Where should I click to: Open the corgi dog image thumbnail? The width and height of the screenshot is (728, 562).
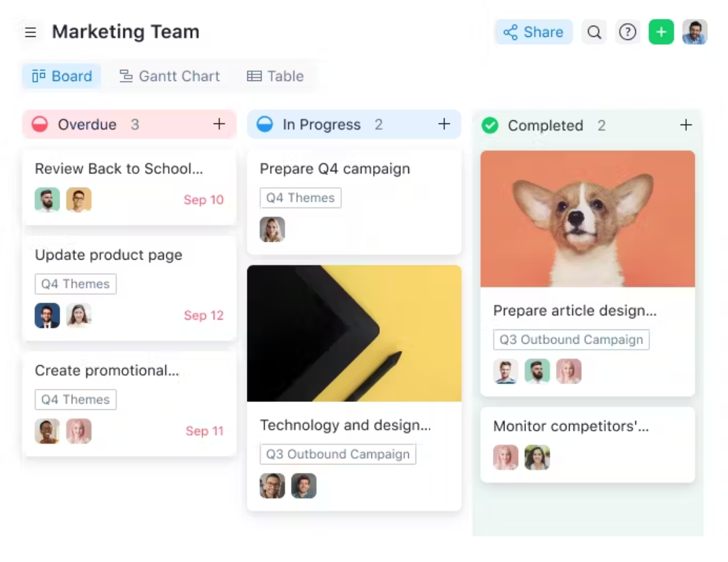587,219
